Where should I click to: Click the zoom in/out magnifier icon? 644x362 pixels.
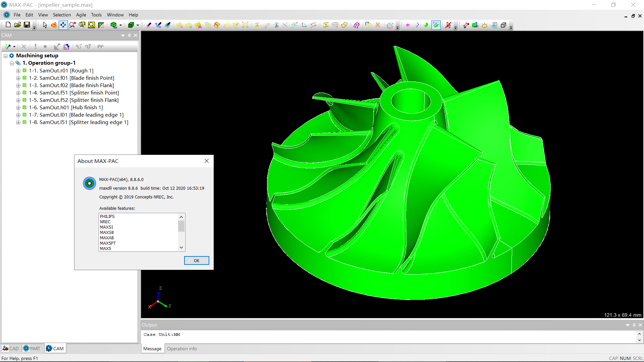[72, 25]
